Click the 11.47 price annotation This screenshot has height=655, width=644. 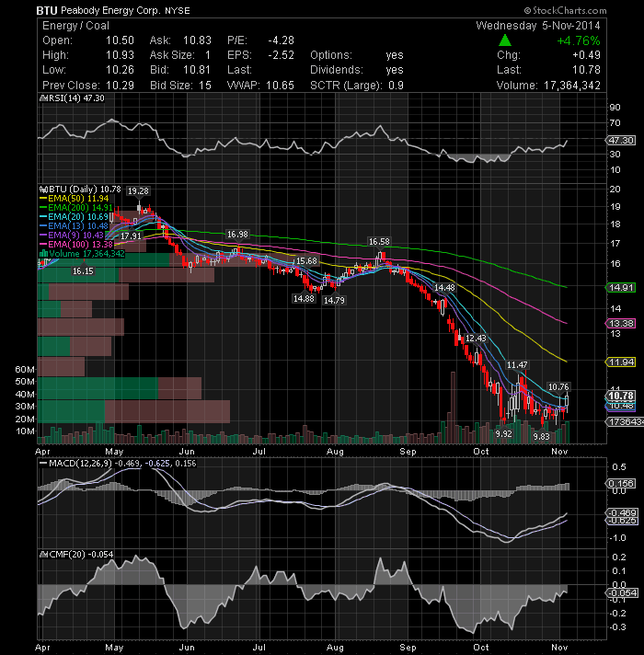click(x=517, y=365)
